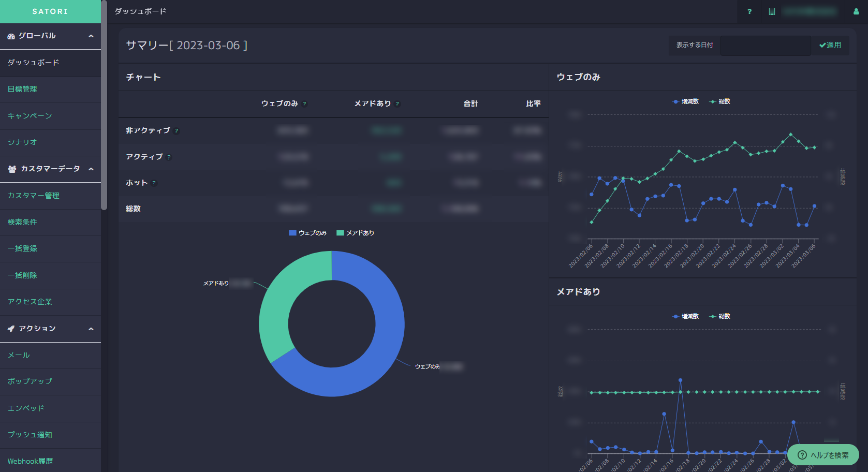Click the help question mark icon in top bar
Screen dimensions: 868x472
pyautogui.click(x=749, y=11)
